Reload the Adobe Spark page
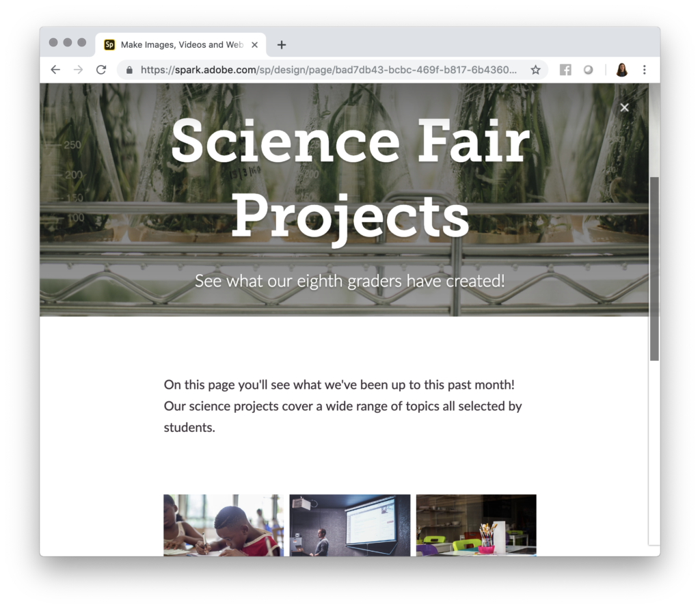The image size is (700, 609). coord(100,70)
